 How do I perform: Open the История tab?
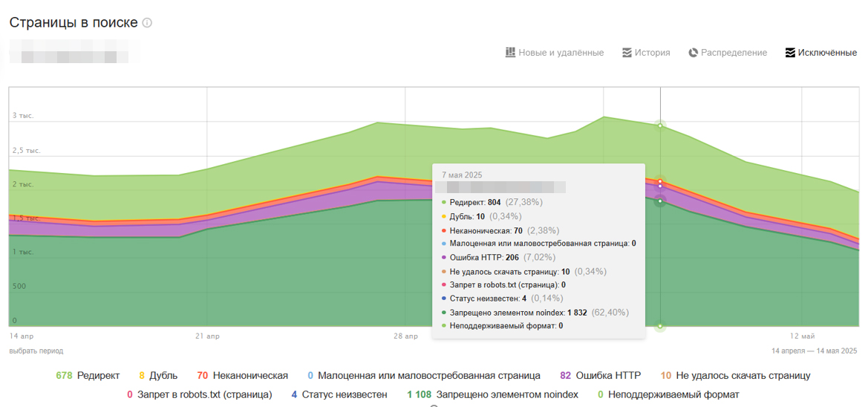point(652,53)
